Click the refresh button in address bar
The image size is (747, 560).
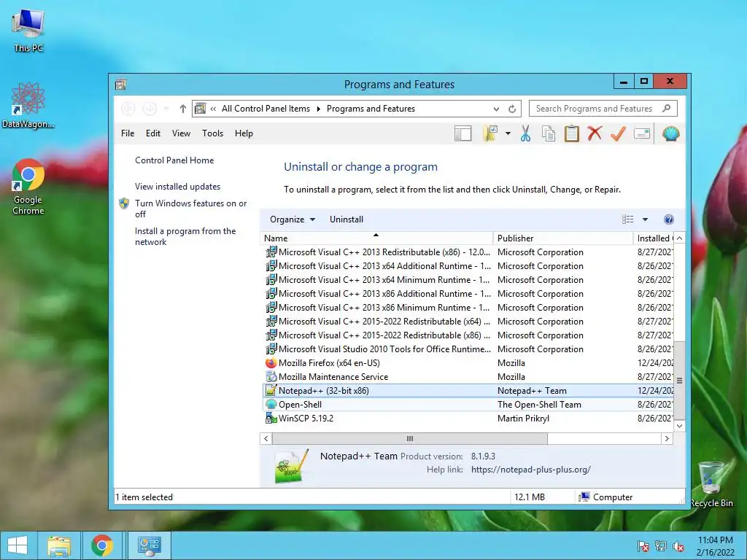(x=512, y=109)
